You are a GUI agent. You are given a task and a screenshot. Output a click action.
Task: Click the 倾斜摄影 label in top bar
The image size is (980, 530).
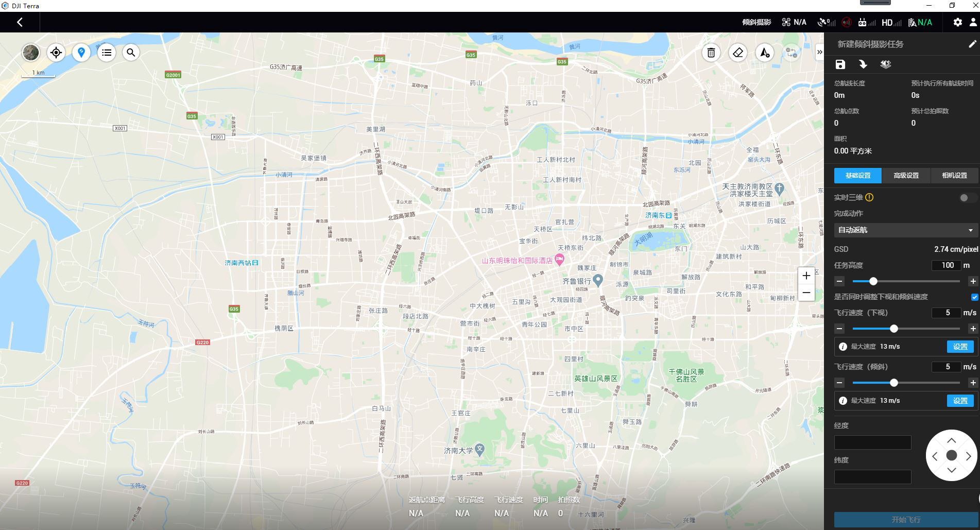[x=757, y=22]
